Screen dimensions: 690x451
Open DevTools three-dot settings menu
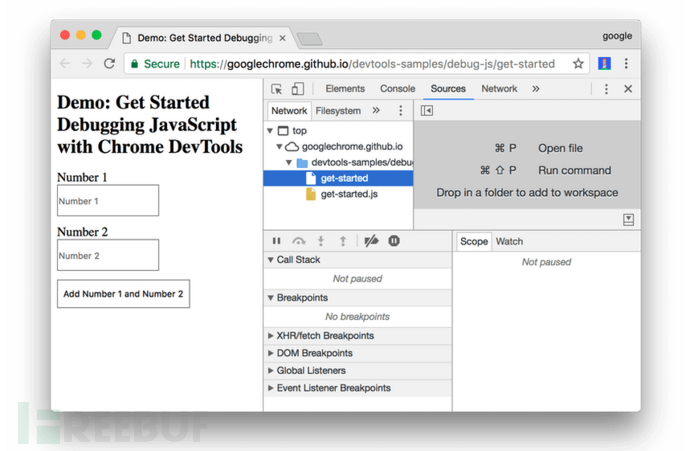pos(606,89)
